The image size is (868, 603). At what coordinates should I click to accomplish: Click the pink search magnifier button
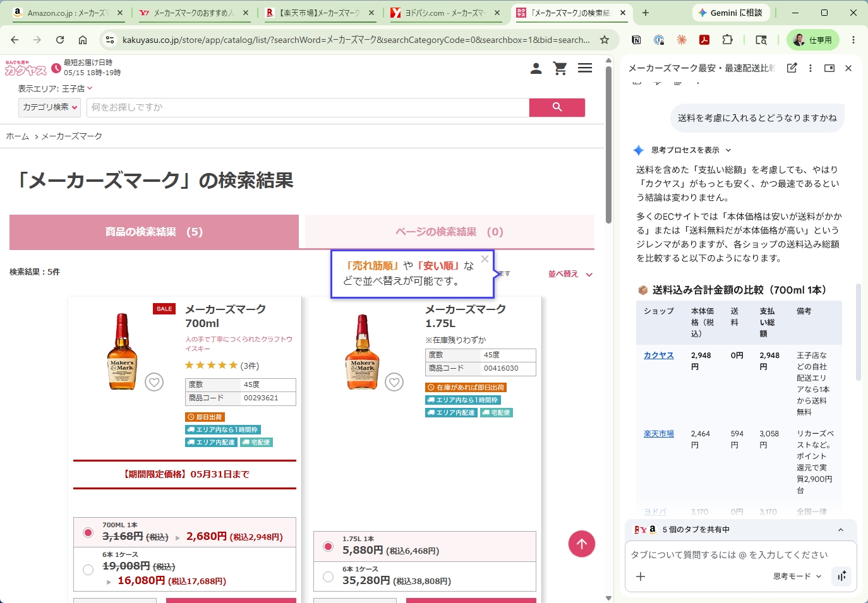point(557,107)
